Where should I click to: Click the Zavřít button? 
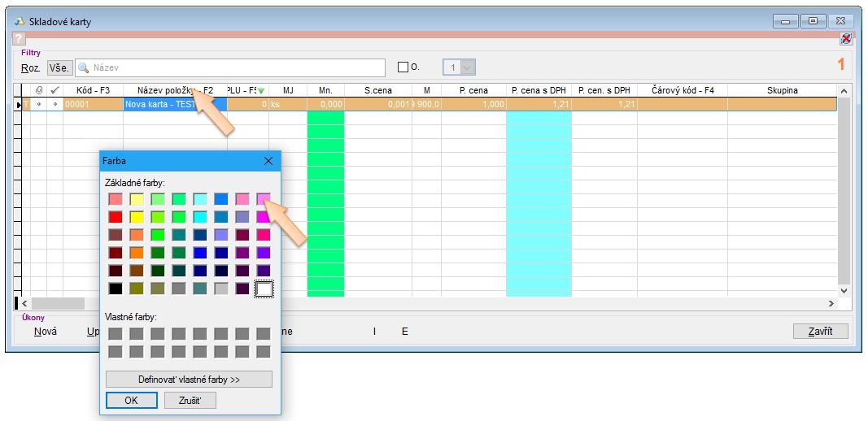pyautogui.click(x=821, y=331)
